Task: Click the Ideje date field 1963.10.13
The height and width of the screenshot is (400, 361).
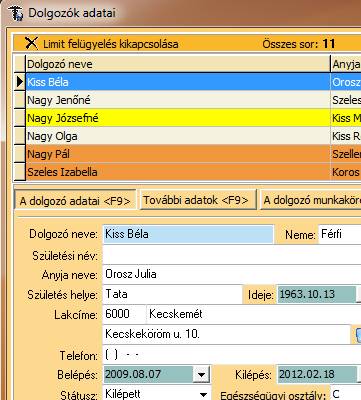Action: click(x=317, y=295)
